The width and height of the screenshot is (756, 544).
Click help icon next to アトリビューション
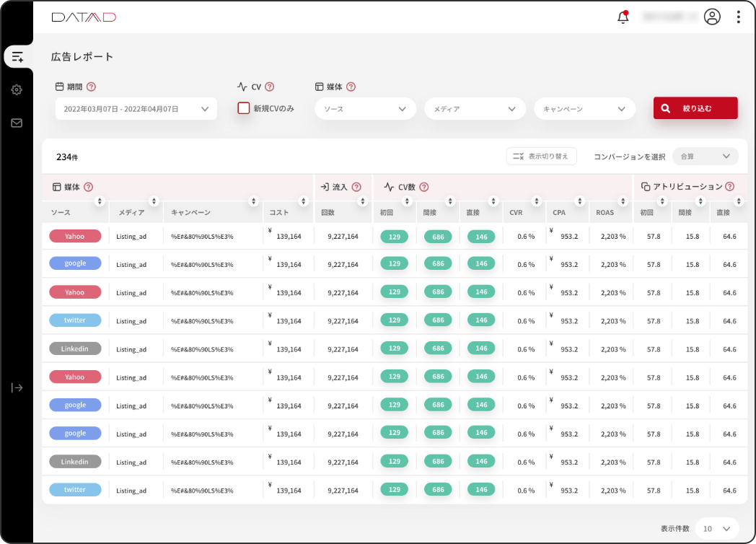730,186
